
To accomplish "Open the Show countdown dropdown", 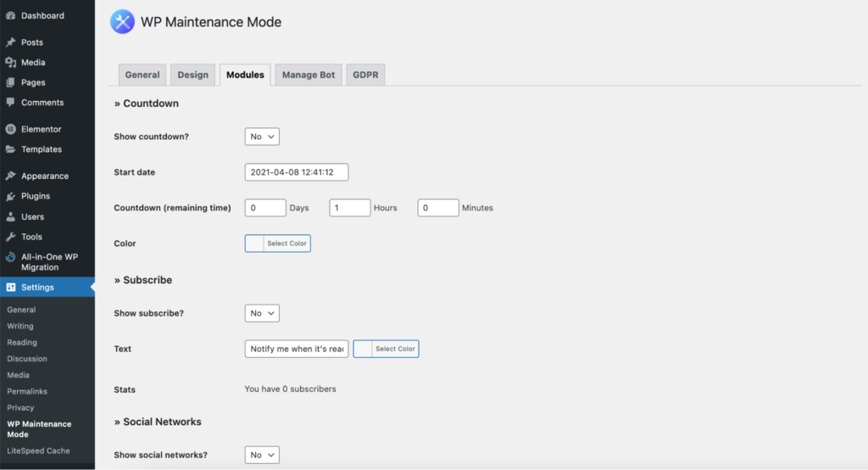I will 262,137.
